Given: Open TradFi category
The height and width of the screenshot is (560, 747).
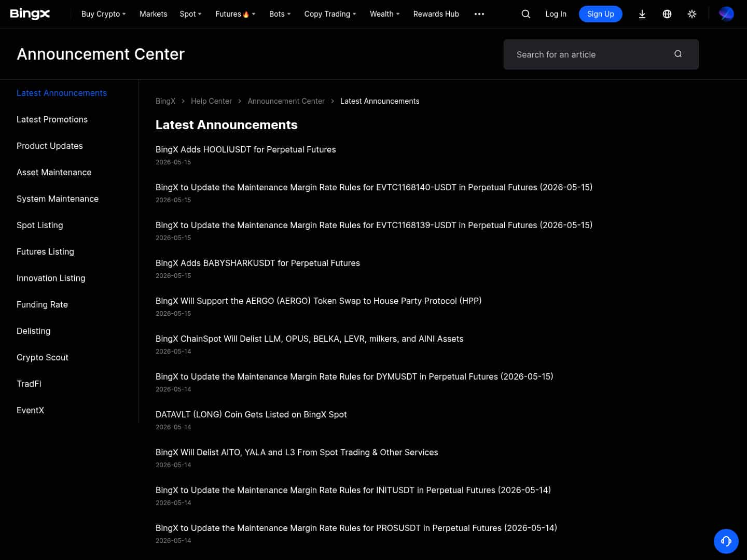Looking at the screenshot, I should [x=29, y=384].
